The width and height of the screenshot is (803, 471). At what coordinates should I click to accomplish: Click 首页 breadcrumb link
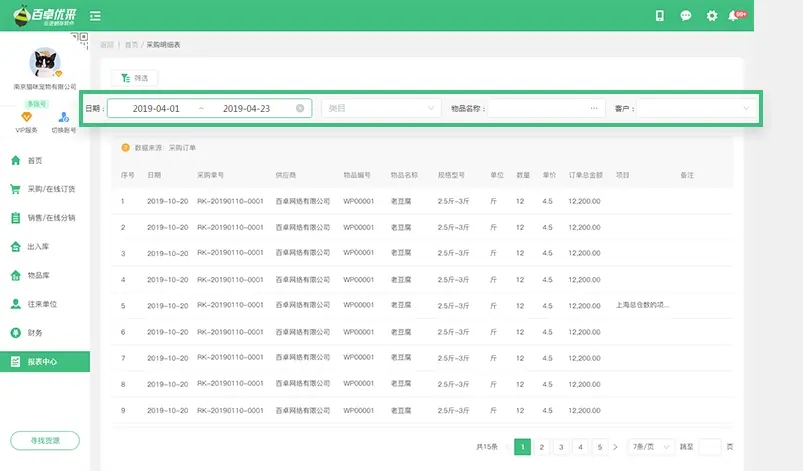[x=132, y=45]
